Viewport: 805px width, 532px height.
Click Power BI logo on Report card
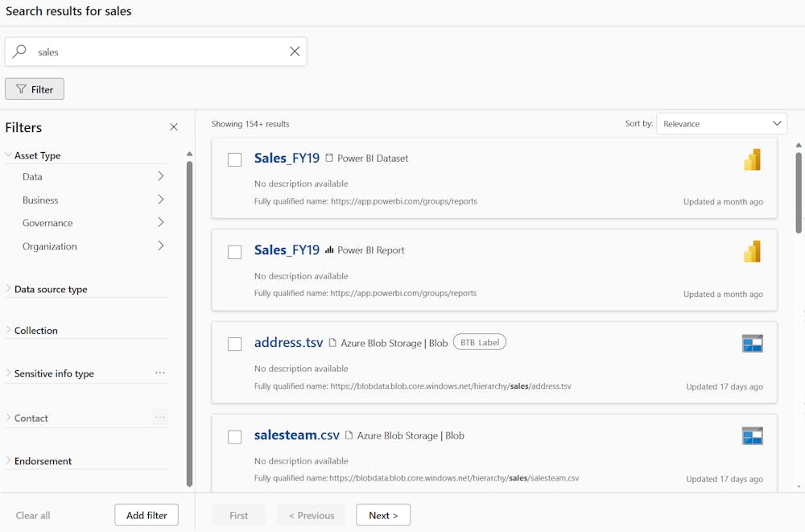click(x=752, y=252)
